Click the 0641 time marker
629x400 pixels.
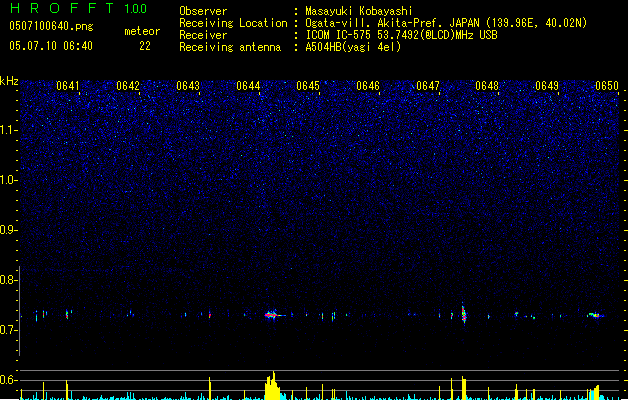pyautogui.click(x=67, y=86)
